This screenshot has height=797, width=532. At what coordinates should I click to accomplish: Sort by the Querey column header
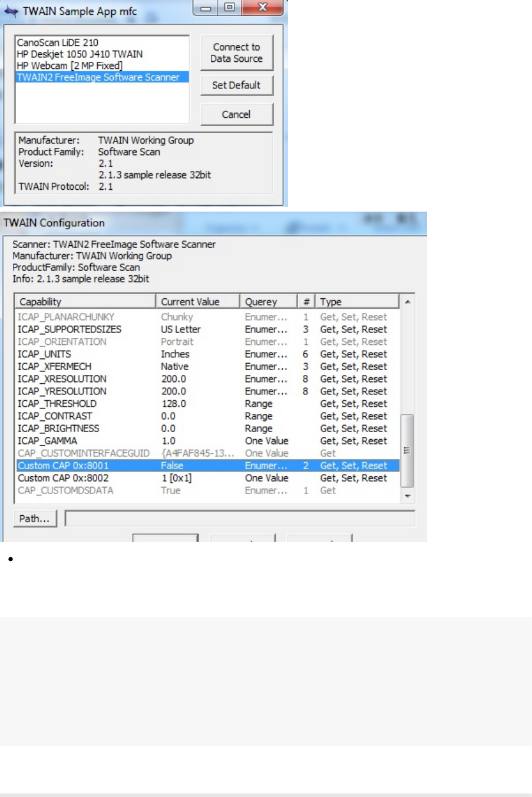pyautogui.click(x=268, y=301)
